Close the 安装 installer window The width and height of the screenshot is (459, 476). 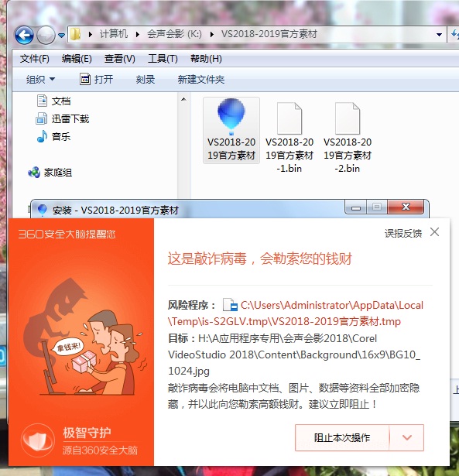click(x=406, y=207)
